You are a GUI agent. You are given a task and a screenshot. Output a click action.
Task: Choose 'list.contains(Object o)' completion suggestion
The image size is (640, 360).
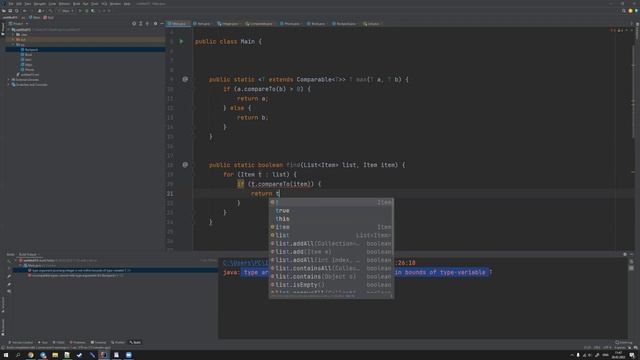click(331, 276)
